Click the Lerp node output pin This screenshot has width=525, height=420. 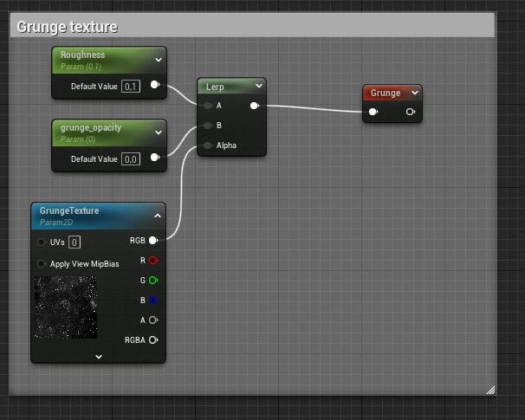coord(254,106)
